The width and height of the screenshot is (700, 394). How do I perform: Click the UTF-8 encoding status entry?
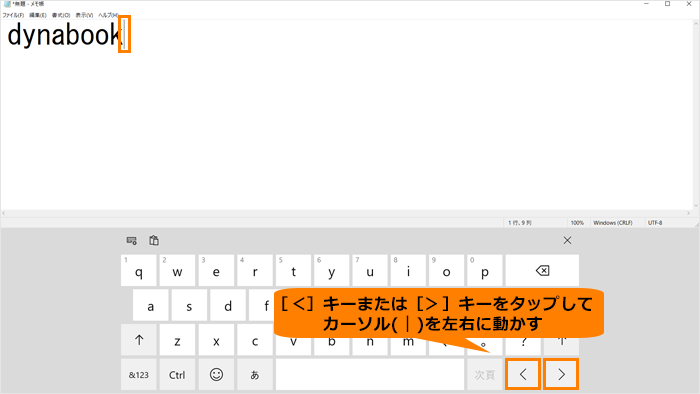[655, 223]
